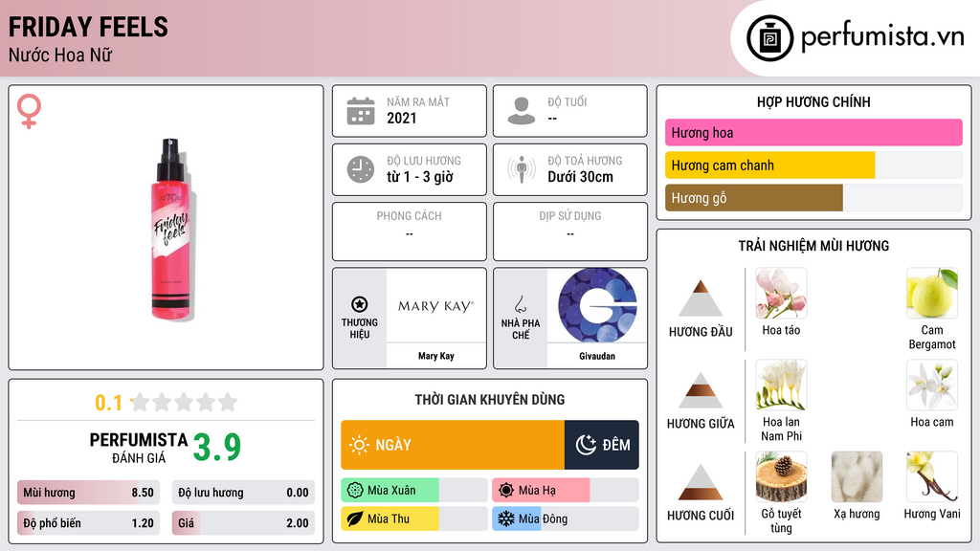
Task: Click the sun icon in the Ngày bar
Action: click(359, 445)
